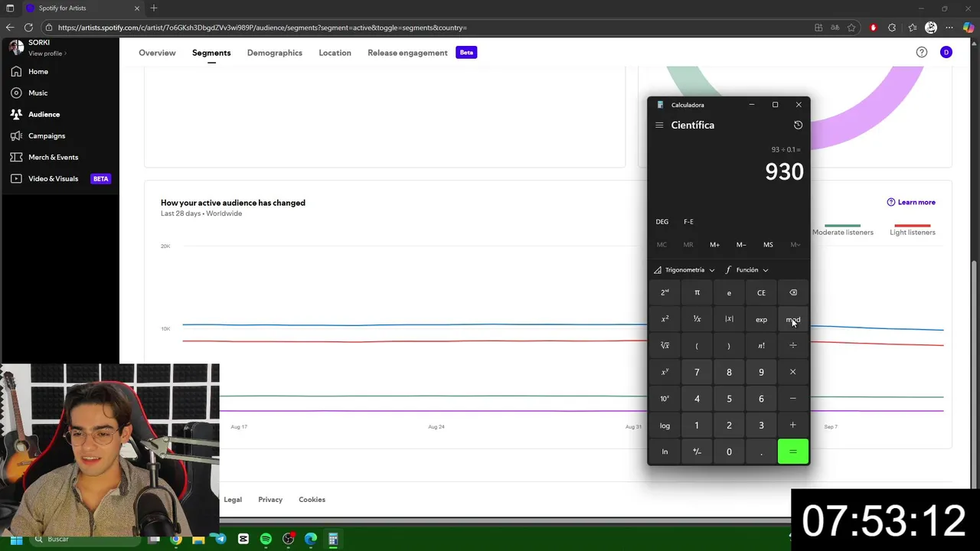
Task: Expand Trigonometría dropdown
Action: (x=684, y=270)
